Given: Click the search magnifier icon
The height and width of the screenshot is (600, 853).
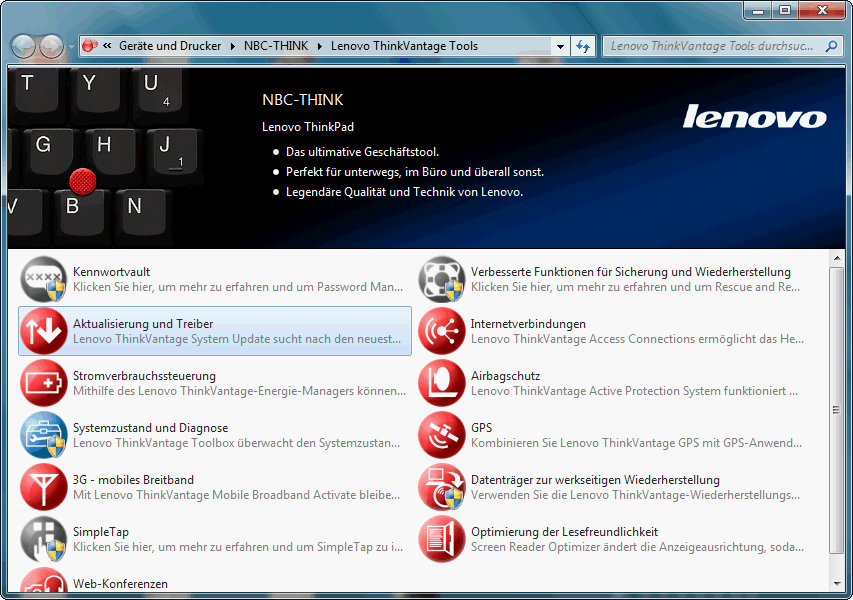Looking at the screenshot, I should pyautogui.click(x=831, y=46).
